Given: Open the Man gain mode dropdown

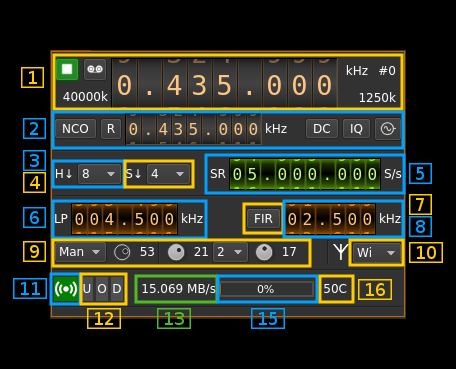Looking at the screenshot, I should click(x=80, y=252).
